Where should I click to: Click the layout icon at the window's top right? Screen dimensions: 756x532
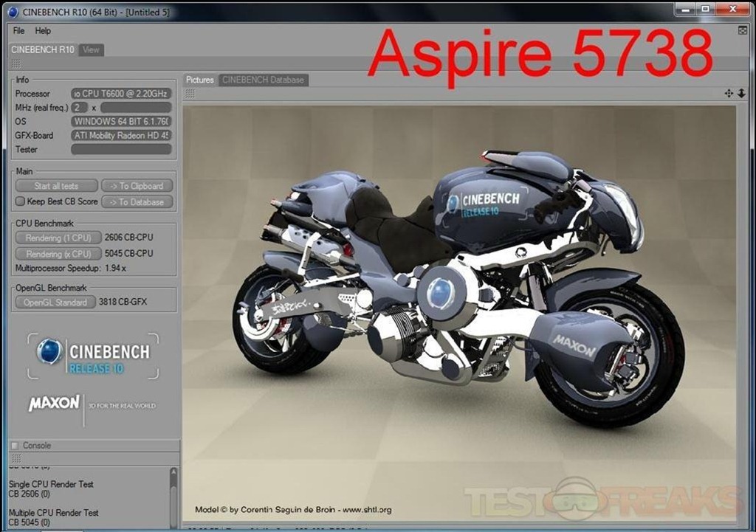[x=743, y=30]
